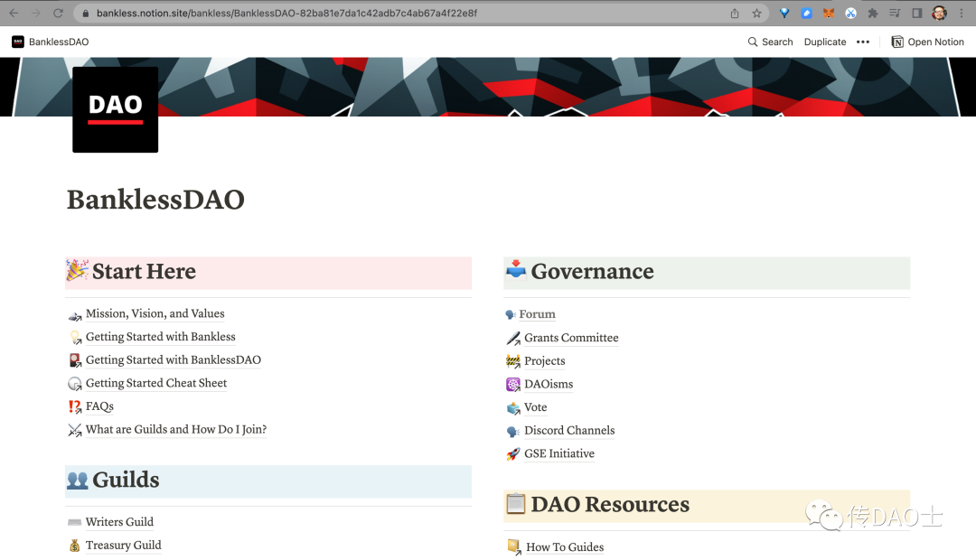Screen dimensions: 976x560
Task: Open Getting Started with Bankless link
Action: [161, 337]
